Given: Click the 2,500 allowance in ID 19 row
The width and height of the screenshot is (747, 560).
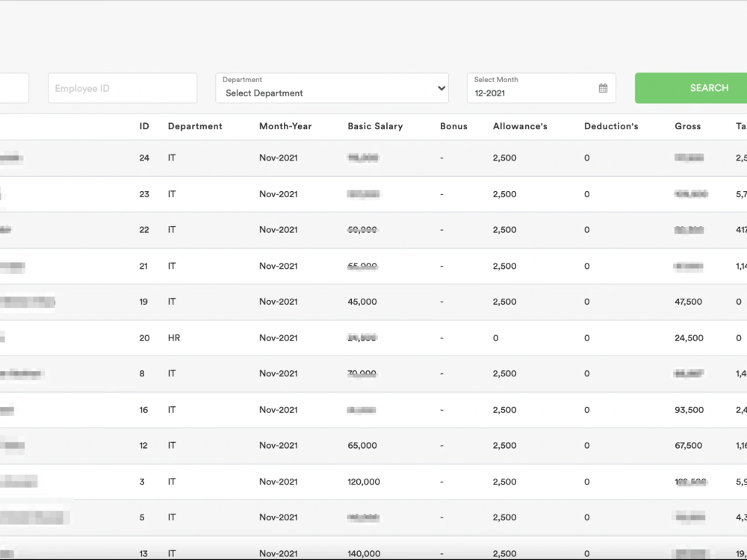Looking at the screenshot, I should [504, 302].
